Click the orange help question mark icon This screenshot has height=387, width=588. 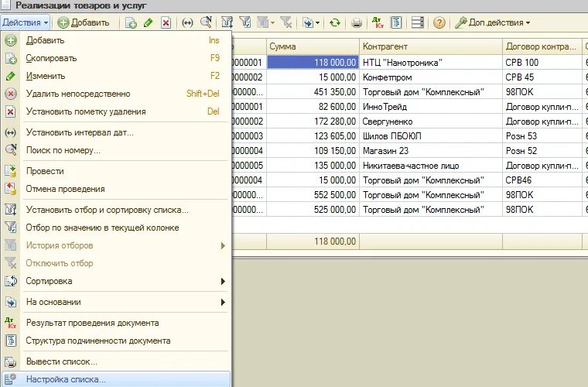click(x=439, y=23)
